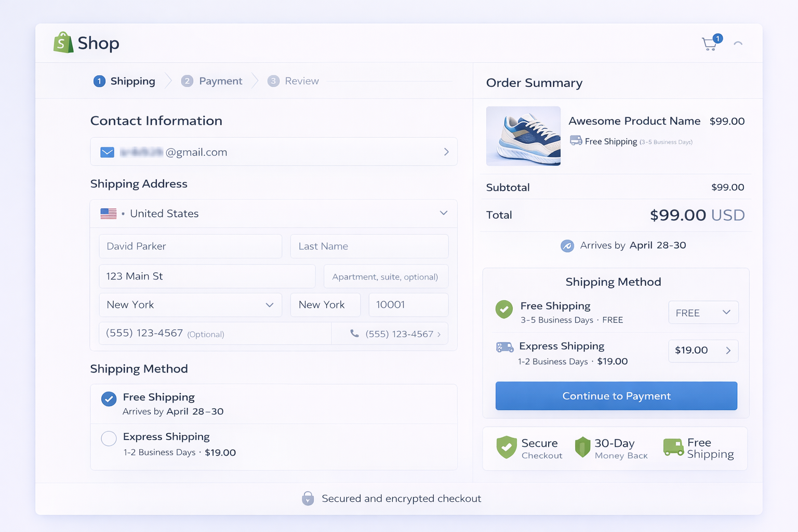Click Continue to Payment button
This screenshot has width=798, height=532.
tap(616, 396)
